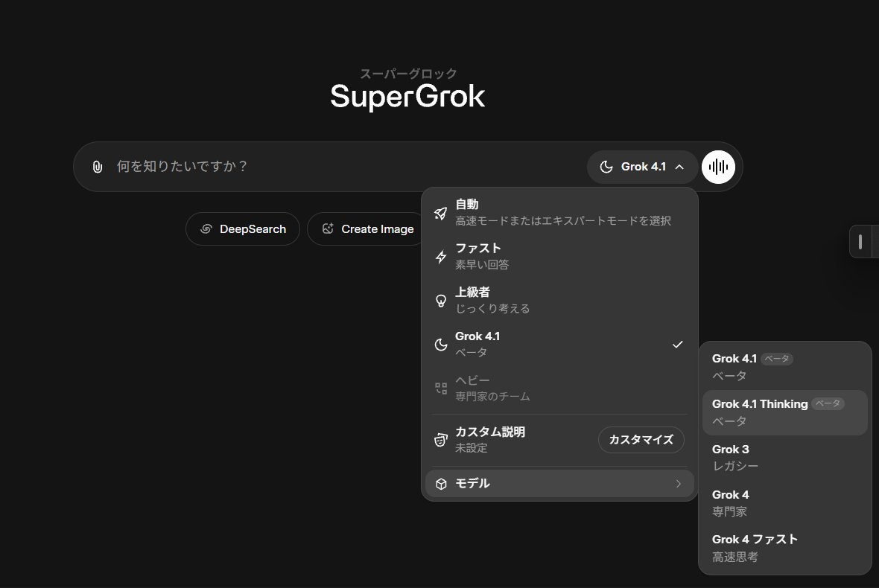This screenshot has width=879, height=588.
Task: Select the checked Grok 4.1 ベータ menu entry
Action: click(x=559, y=345)
